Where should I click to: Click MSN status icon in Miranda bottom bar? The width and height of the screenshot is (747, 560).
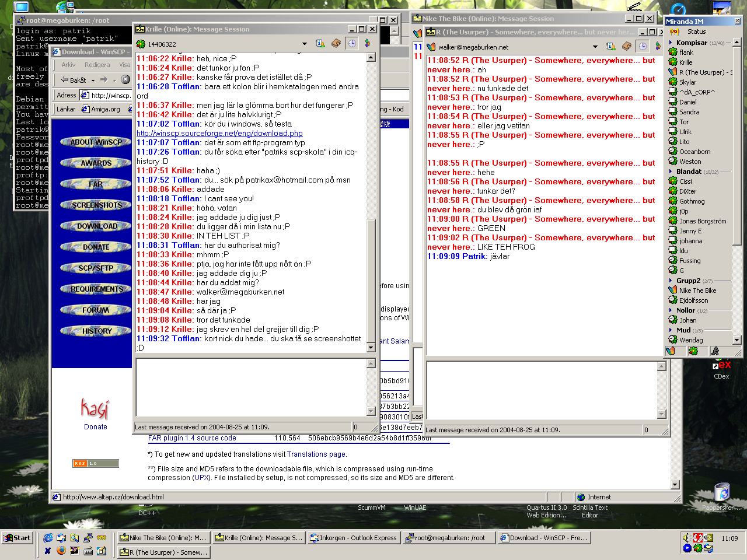point(671,351)
